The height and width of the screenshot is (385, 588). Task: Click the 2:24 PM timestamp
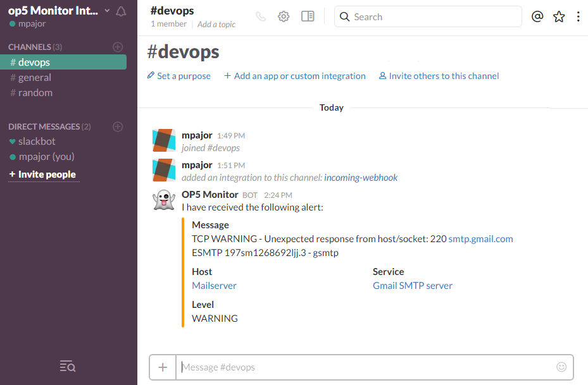coord(278,195)
